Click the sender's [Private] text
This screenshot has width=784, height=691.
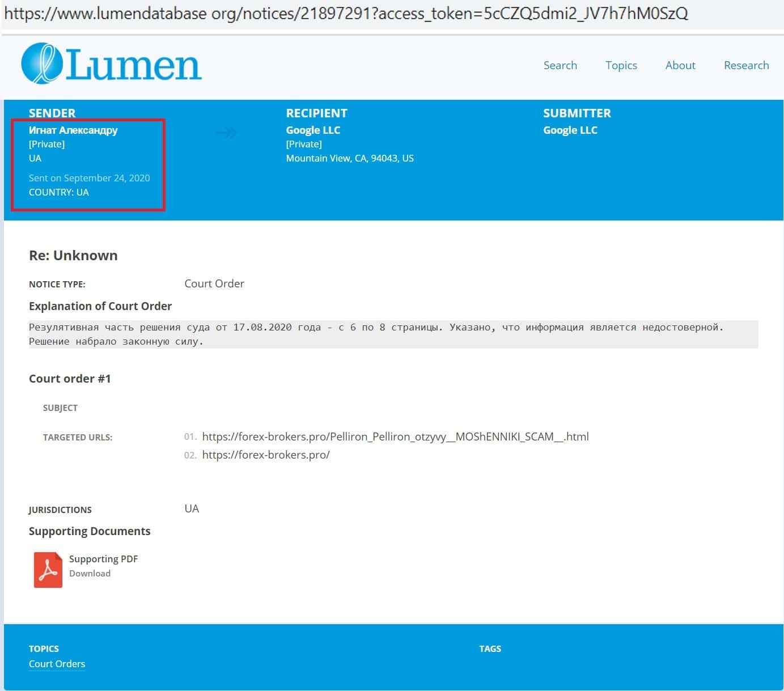pos(47,144)
